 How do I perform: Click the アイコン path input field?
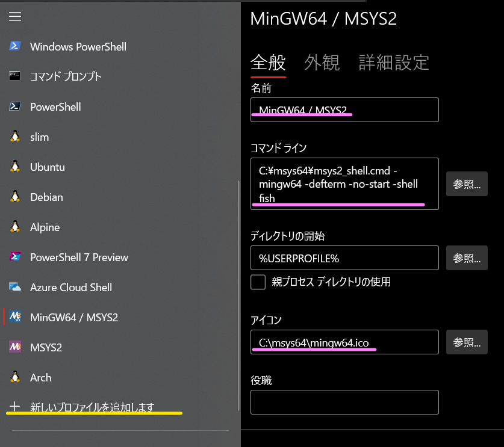point(344,342)
